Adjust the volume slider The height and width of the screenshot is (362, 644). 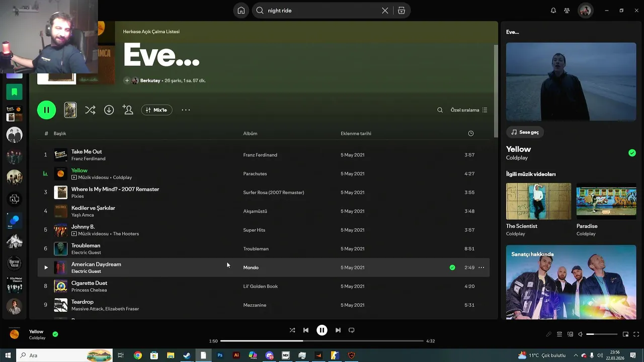[x=602, y=334]
